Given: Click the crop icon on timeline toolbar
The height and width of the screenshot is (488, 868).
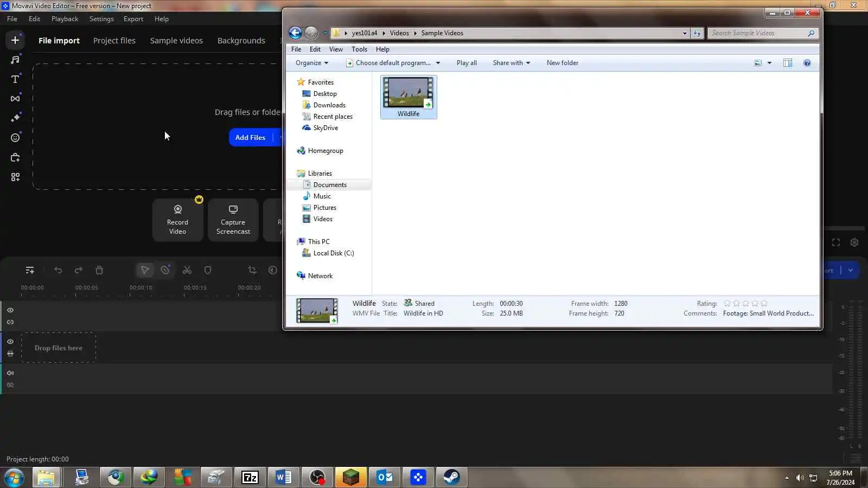Looking at the screenshot, I should [x=252, y=270].
